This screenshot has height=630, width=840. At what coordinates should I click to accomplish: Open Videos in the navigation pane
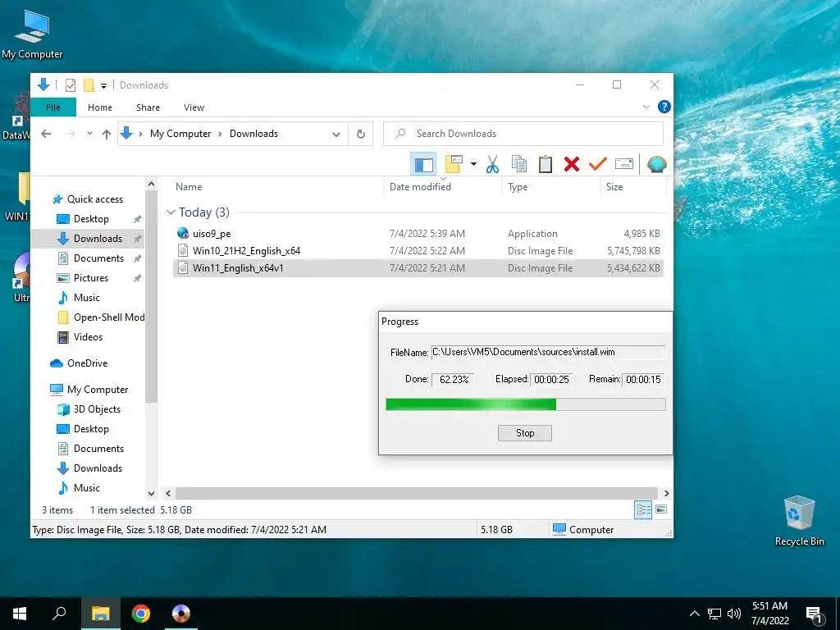pos(88,337)
